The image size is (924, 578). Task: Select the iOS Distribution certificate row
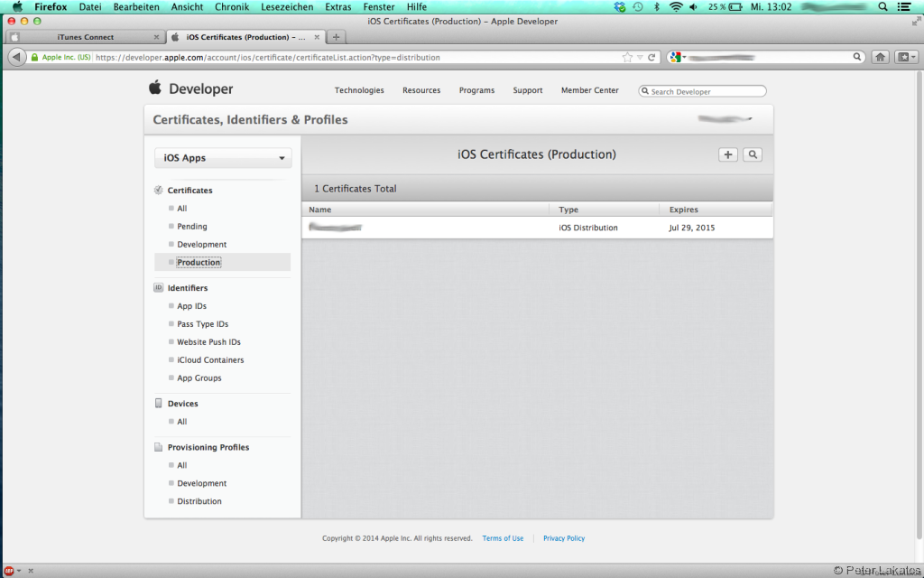[x=537, y=228]
